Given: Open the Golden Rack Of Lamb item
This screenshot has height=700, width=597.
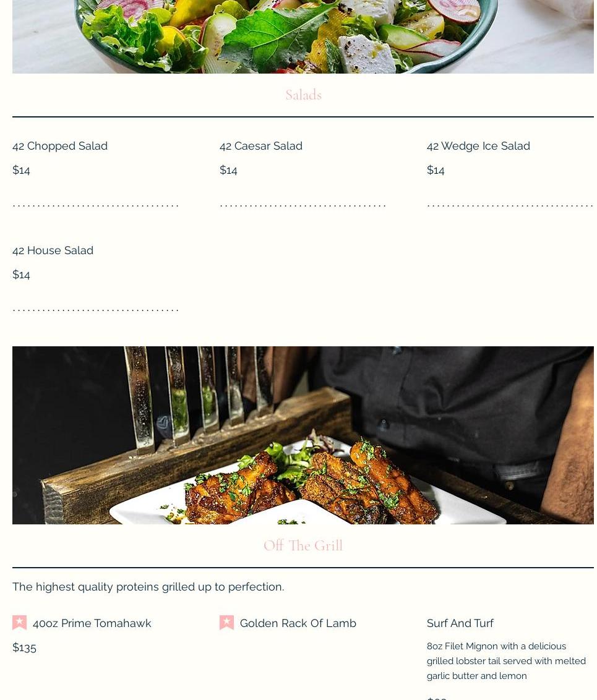Looking at the screenshot, I should point(298,623).
